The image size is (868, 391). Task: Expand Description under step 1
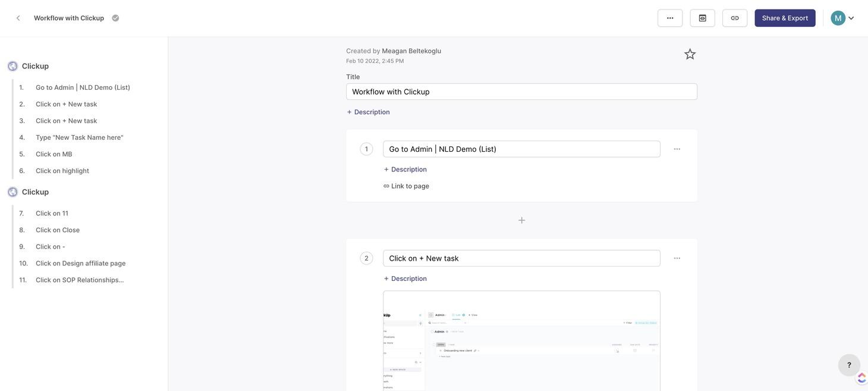(x=405, y=170)
